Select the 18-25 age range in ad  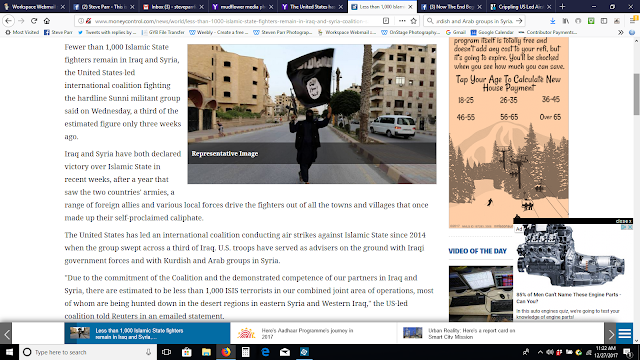pyautogui.click(x=466, y=100)
